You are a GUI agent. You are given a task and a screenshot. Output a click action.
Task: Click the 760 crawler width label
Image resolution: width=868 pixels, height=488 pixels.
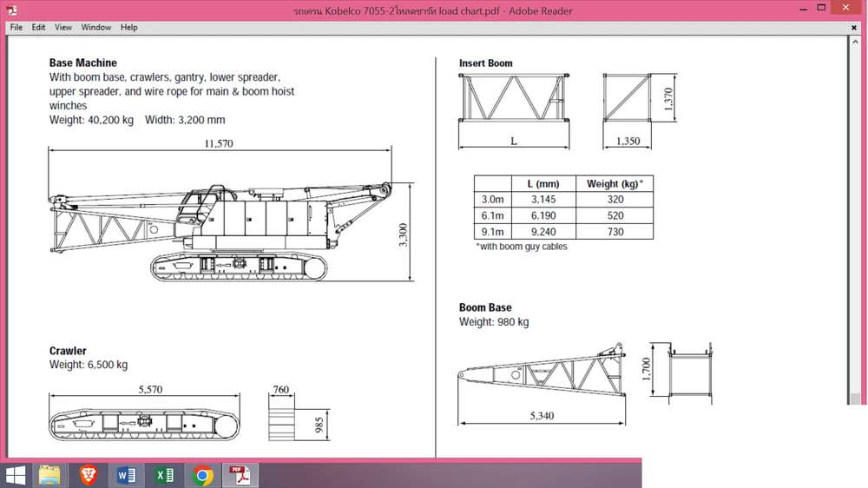tap(280, 389)
